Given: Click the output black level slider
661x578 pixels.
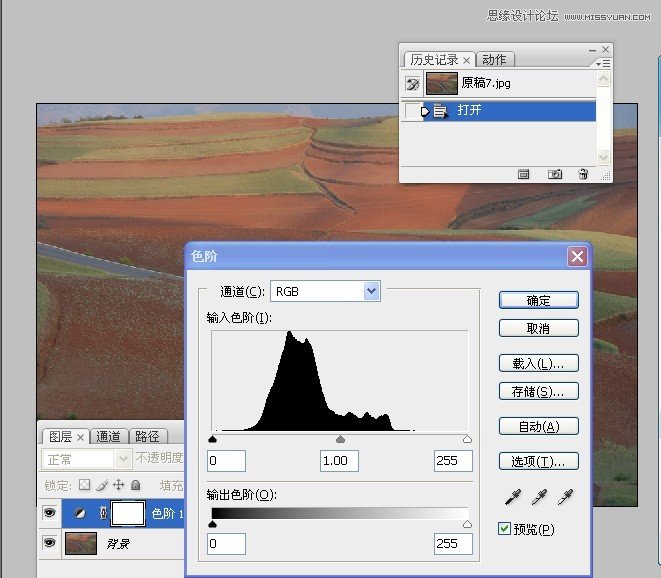Looking at the screenshot, I should (212, 524).
